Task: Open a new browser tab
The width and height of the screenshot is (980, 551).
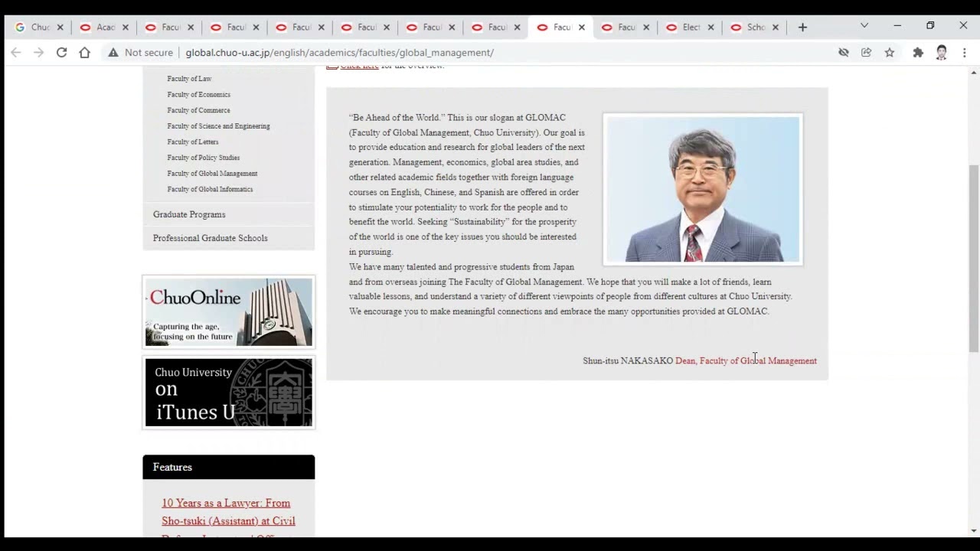Action: (802, 27)
